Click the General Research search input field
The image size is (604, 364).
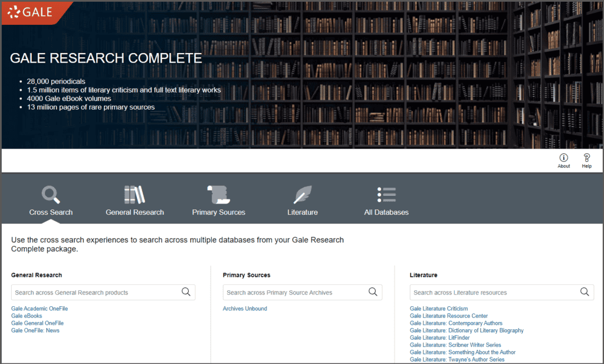94,293
